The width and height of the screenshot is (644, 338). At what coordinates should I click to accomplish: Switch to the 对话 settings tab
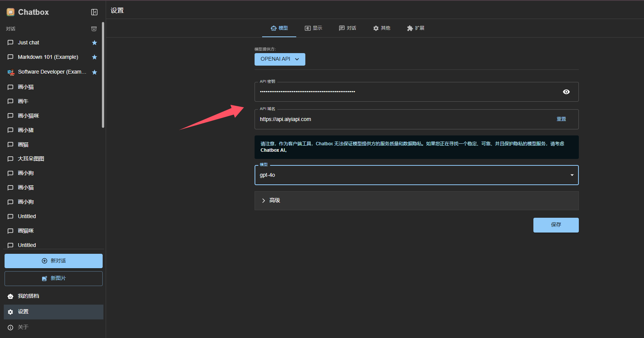[347, 28]
